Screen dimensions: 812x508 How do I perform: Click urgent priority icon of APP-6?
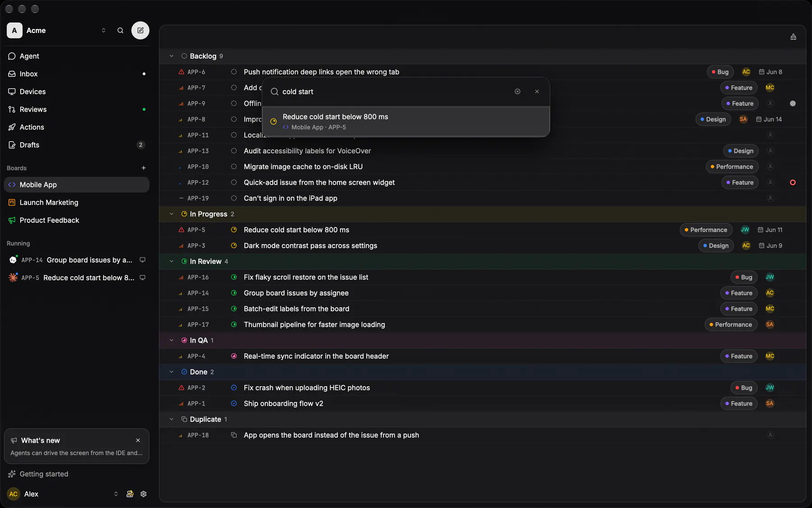(181, 72)
